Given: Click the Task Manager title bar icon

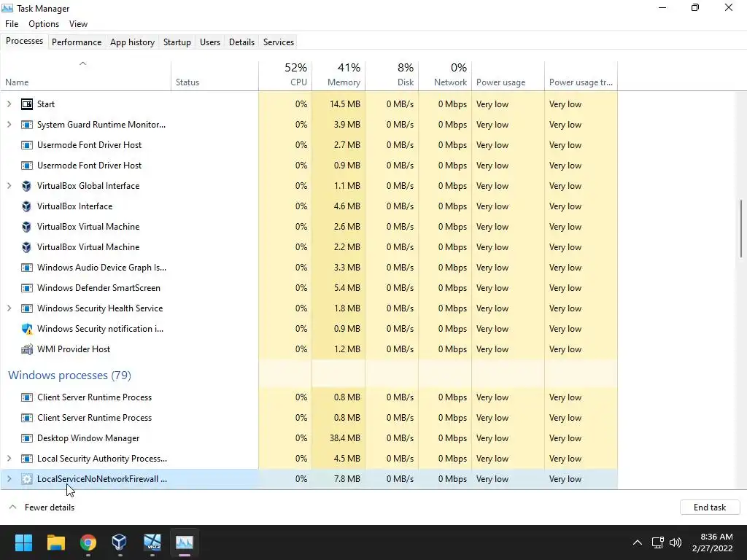Looking at the screenshot, I should click(7, 8).
